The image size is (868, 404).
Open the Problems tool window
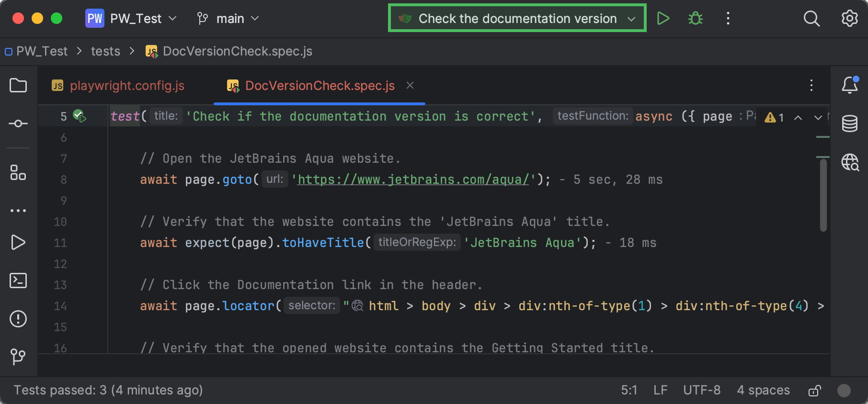point(18,319)
